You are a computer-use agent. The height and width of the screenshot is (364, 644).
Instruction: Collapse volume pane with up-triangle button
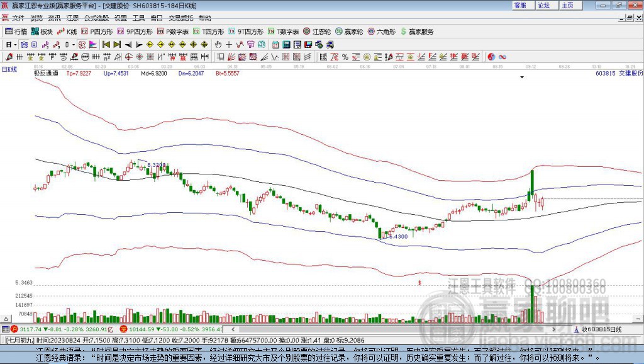(x=6, y=319)
